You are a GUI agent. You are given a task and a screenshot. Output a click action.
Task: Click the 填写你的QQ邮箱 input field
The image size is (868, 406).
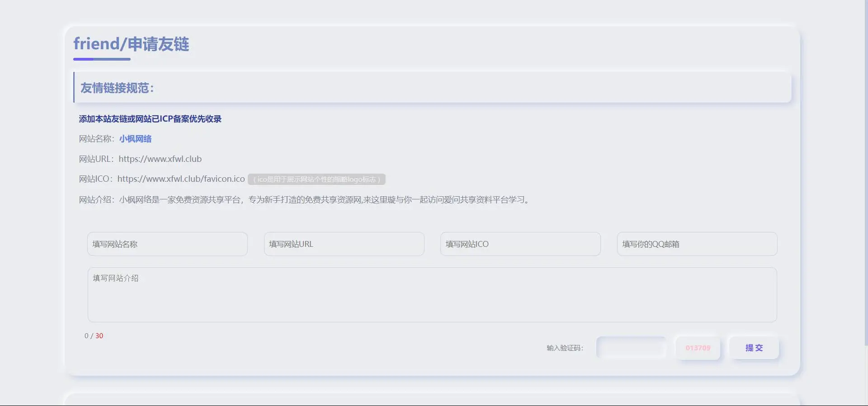pyautogui.click(x=697, y=244)
